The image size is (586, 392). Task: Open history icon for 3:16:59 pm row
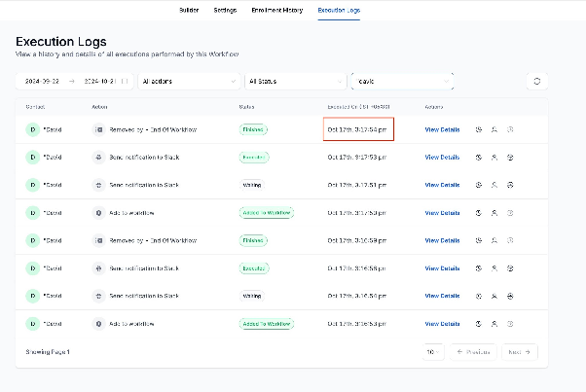coord(478,240)
